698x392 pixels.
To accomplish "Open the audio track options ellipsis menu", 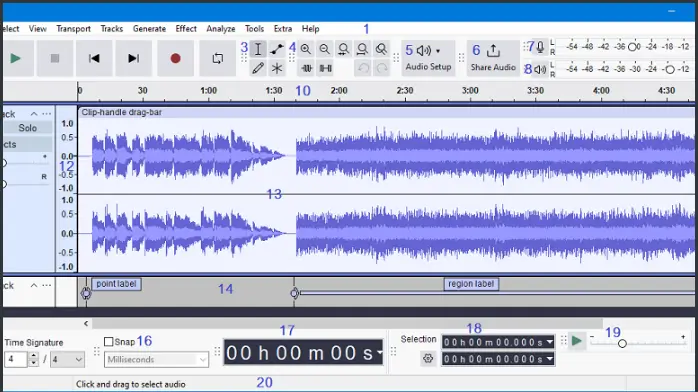I will (46, 114).
